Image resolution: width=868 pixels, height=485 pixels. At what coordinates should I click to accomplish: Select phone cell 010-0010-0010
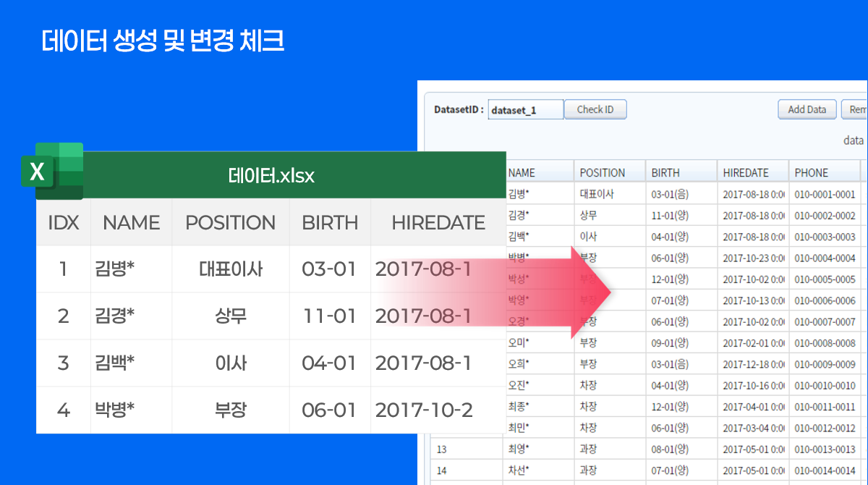(825, 385)
